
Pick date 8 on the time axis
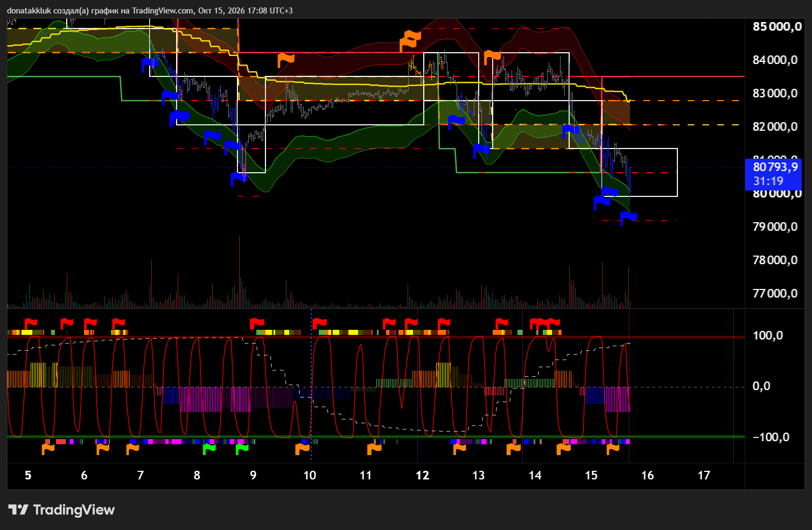197,476
